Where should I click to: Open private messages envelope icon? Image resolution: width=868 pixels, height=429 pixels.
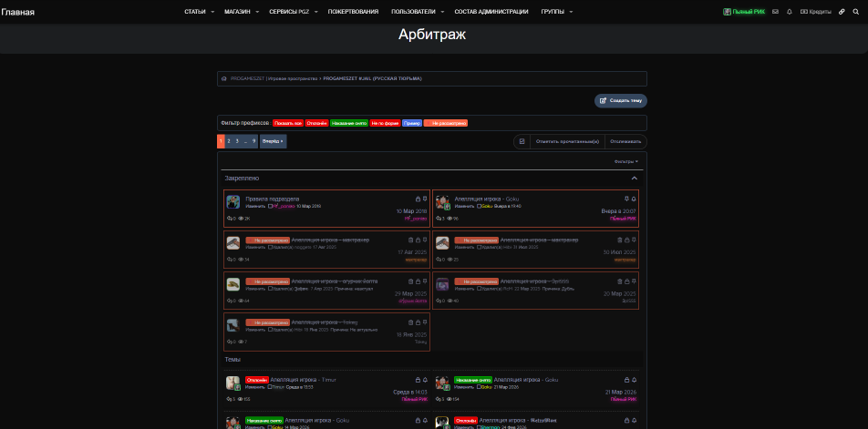click(x=775, y=12)
